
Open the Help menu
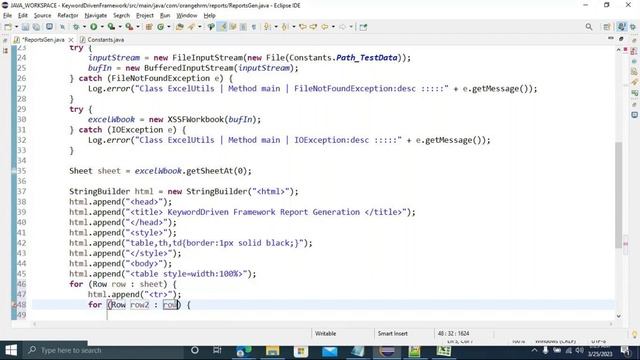coord(209,16)
